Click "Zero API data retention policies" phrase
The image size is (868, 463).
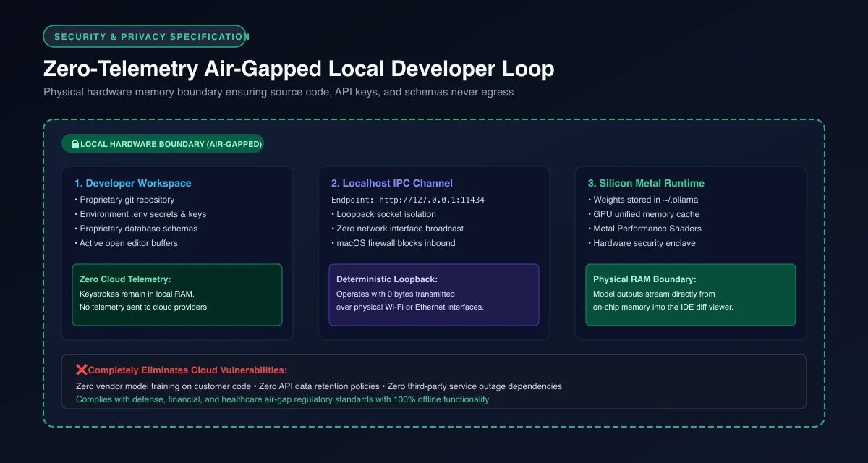(320, 386)
